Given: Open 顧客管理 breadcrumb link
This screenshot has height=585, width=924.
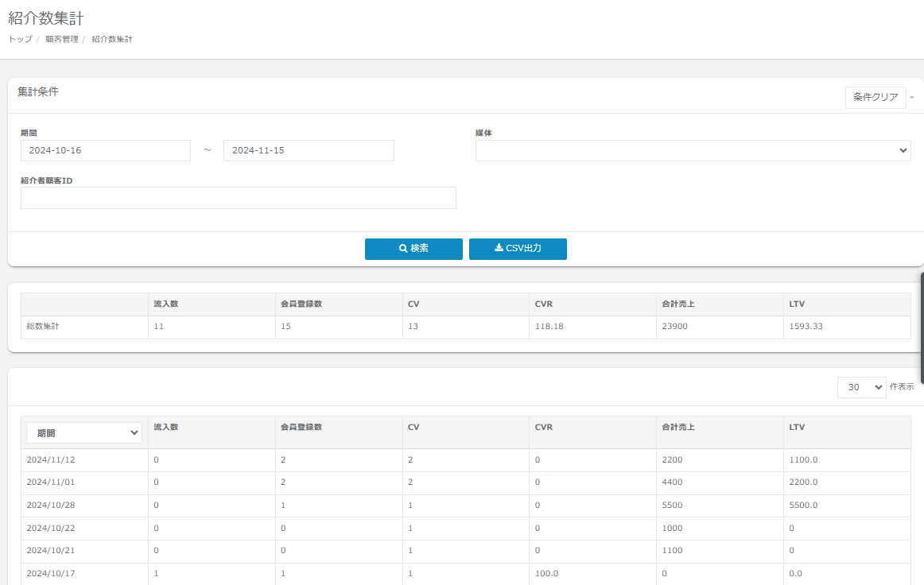Looking at the screenshot, I should pos(61,39).
